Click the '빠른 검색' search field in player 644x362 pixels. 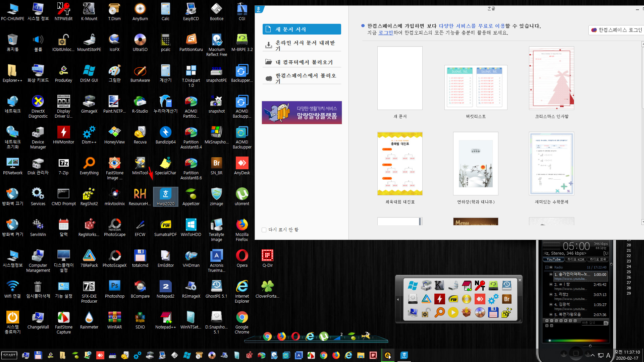coord(592,323)
